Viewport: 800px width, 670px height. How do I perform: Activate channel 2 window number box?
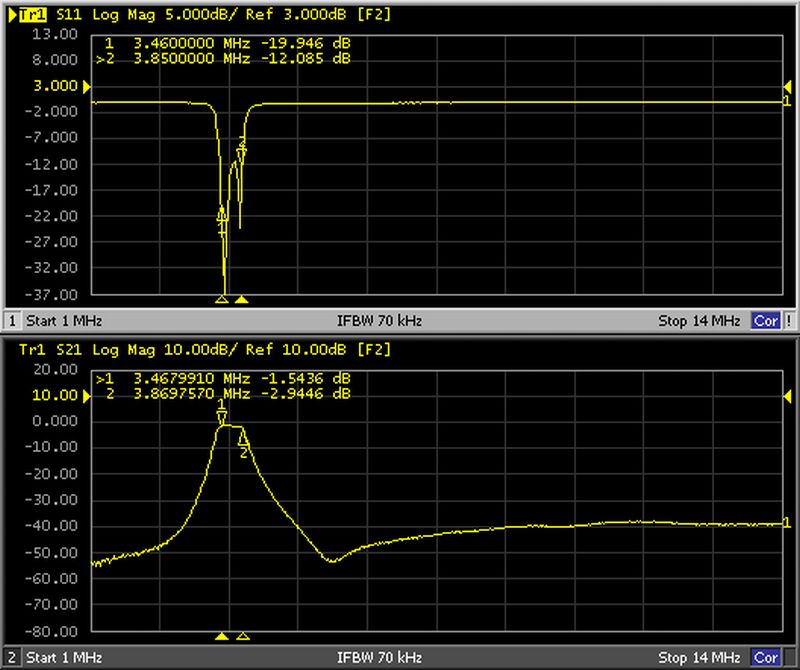[x=11, y=659]
